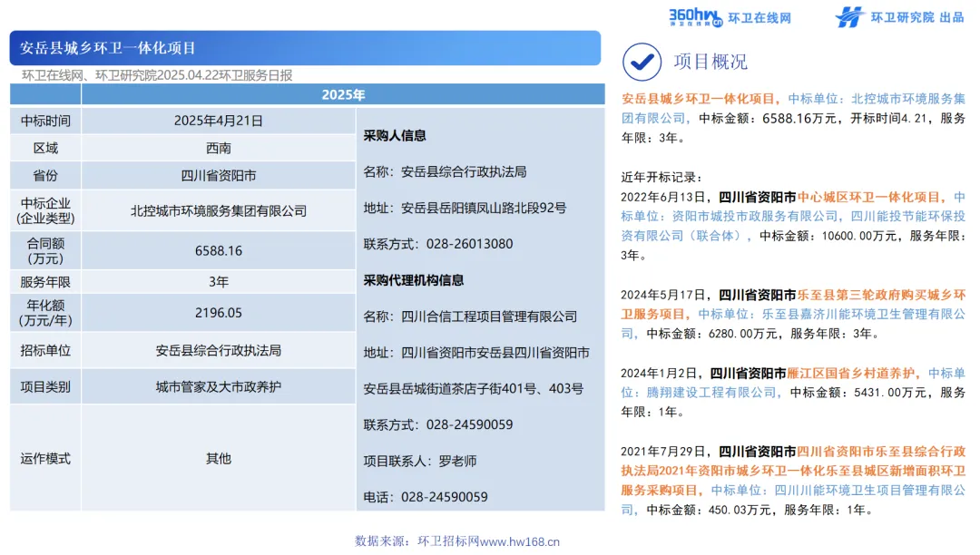Screen dimensions: 980x555
Task: Select the 城市管家及大市政养护 cell
Action: tap(218, 387)
